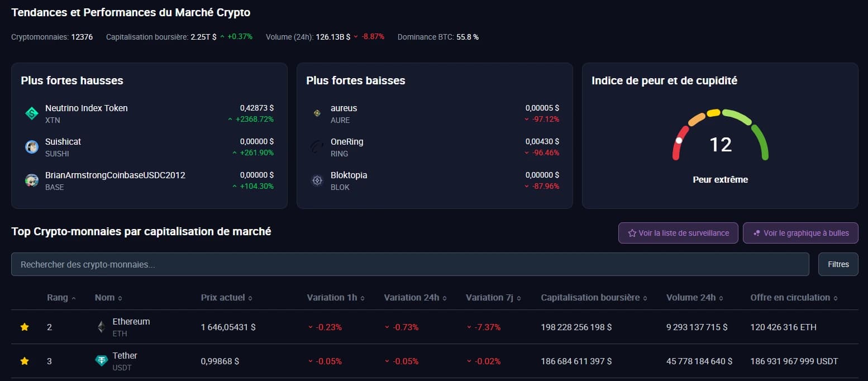868x381 pixels.
Task: Click Neutrino price 0,42873 $
Action: click(x=257, y=108)
